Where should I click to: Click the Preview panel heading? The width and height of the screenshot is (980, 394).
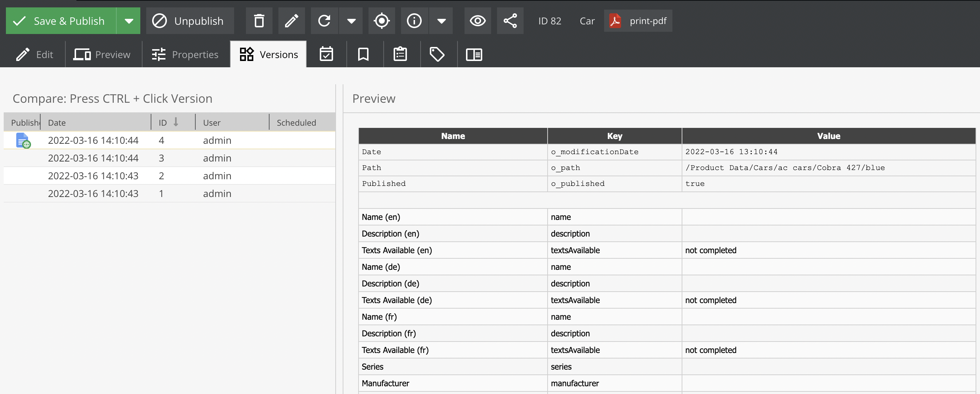point(374,99)
